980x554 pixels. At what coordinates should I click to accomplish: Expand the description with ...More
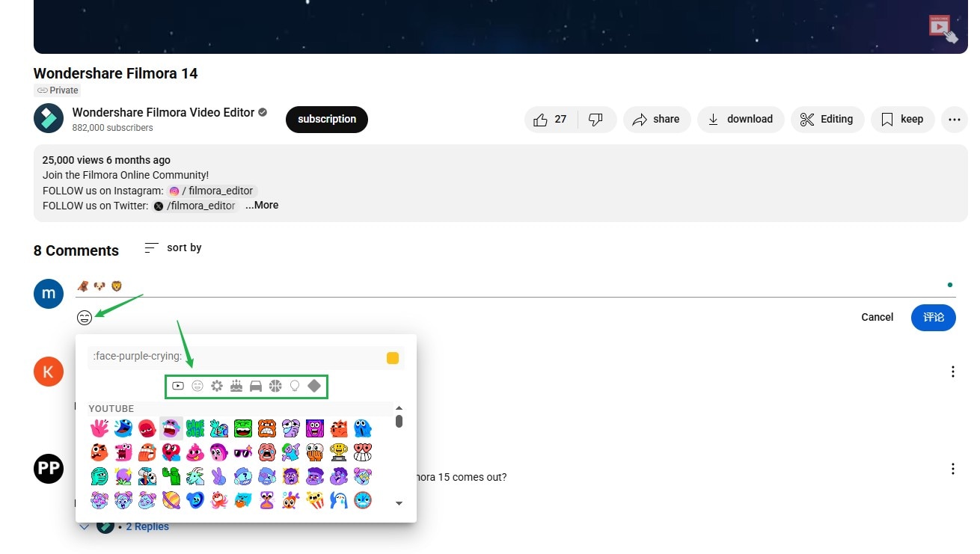(x=262, y=206)
